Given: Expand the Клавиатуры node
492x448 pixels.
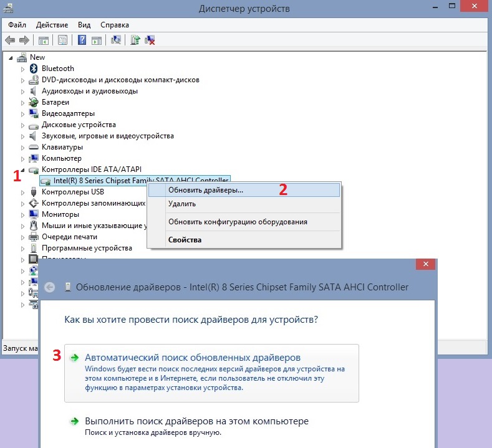Looking at the screenshot, I should click(x=22, y=148).
